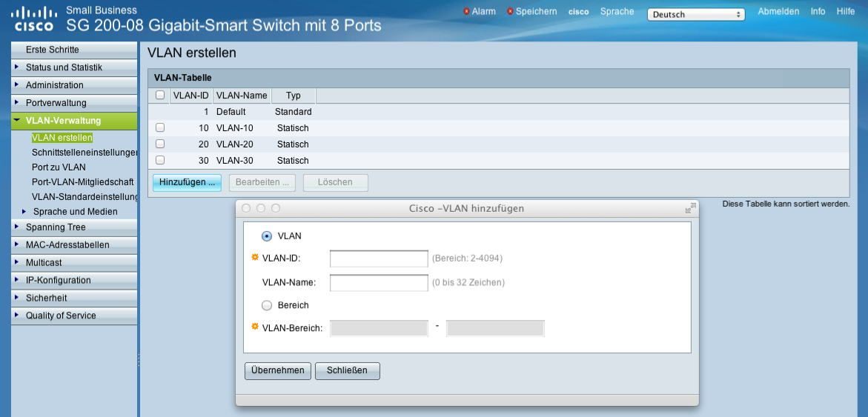Check the box for VLAN-30 row
This screenshot has height=417, width=868.
point(160,161)
